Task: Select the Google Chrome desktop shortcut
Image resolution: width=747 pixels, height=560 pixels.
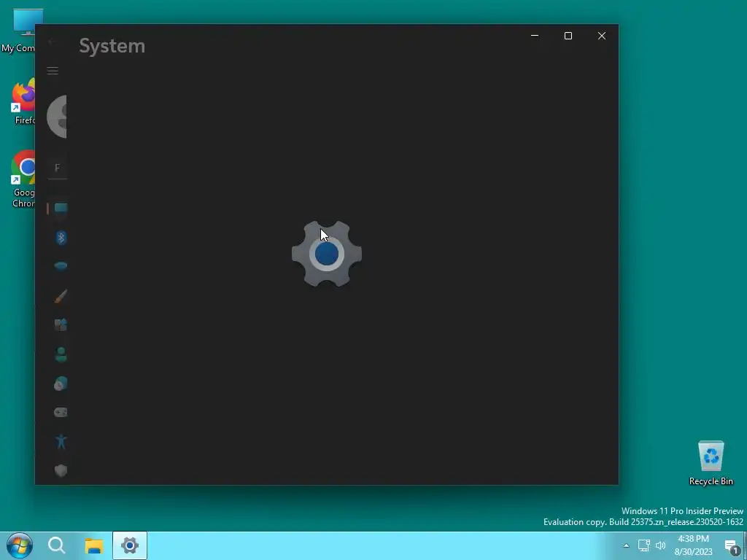Action: tap(23, 179)
